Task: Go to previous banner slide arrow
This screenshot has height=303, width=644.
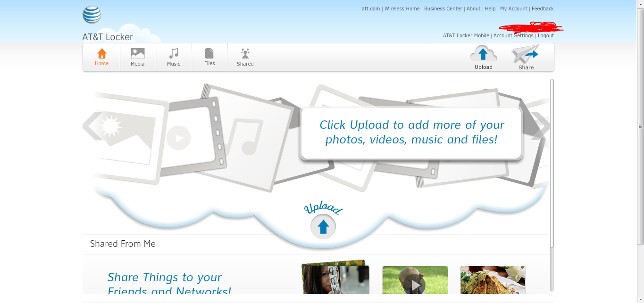Action: pos(92,126)
